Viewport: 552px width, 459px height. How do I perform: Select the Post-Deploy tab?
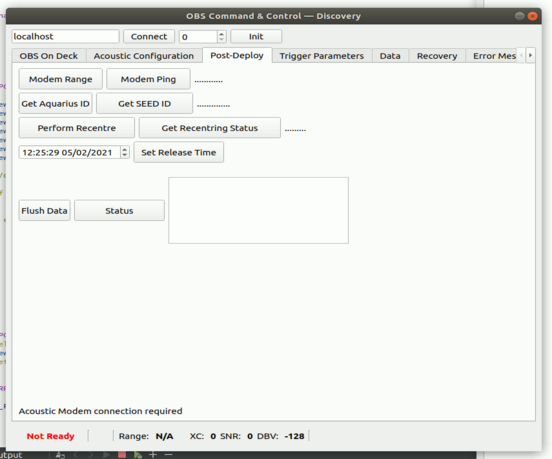click(237, 55)
